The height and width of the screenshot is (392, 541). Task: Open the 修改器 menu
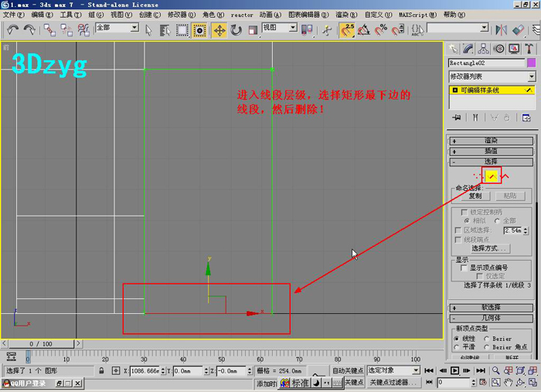182,15
